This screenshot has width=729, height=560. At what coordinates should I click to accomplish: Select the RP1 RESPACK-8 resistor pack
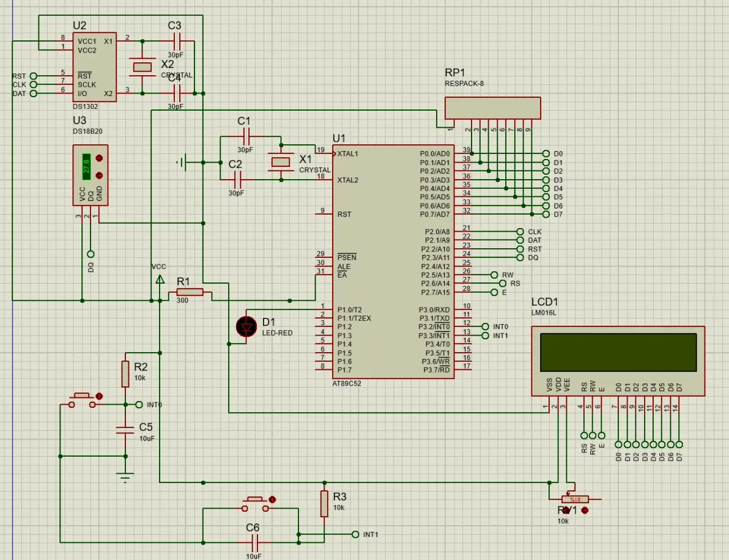click(492, 108)
